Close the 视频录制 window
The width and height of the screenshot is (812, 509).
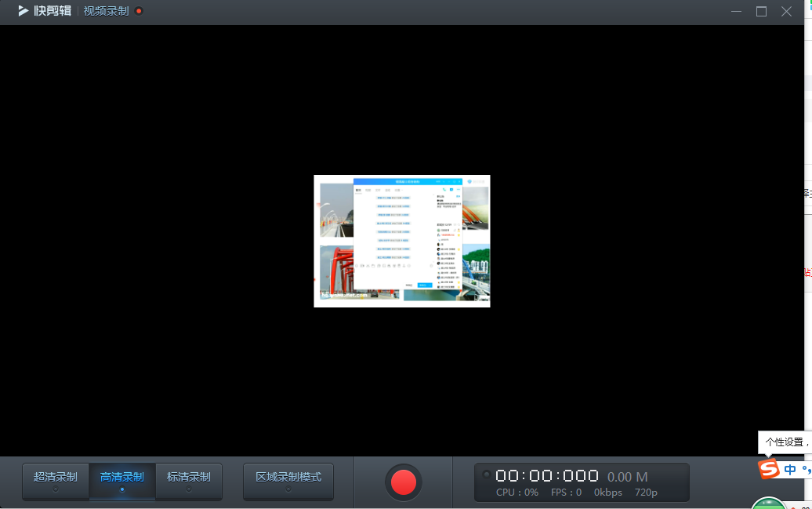[786, 12]
